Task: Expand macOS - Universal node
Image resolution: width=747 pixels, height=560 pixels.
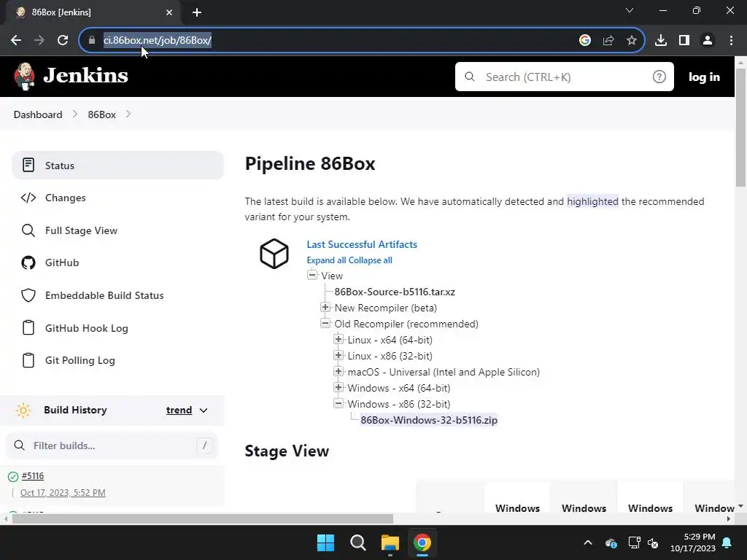Action: tap(338, 371)
